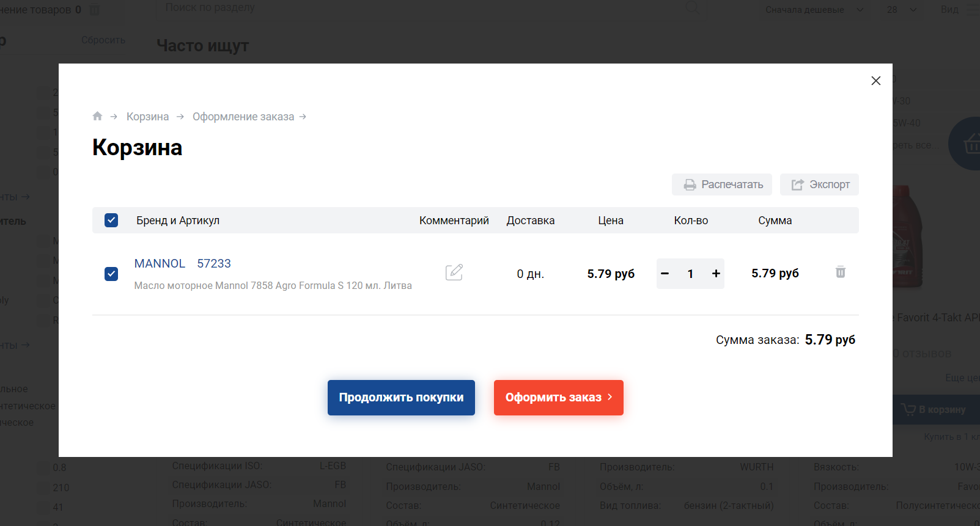Click the Экспорт export button
The width and height of the screenshot is (980, 526).
click(x=819, y=184)
